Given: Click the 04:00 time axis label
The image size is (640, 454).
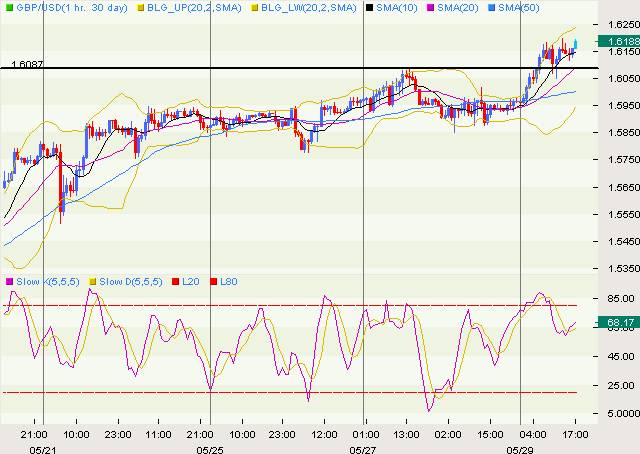Looking at the screenshot, I should point(533,434).
